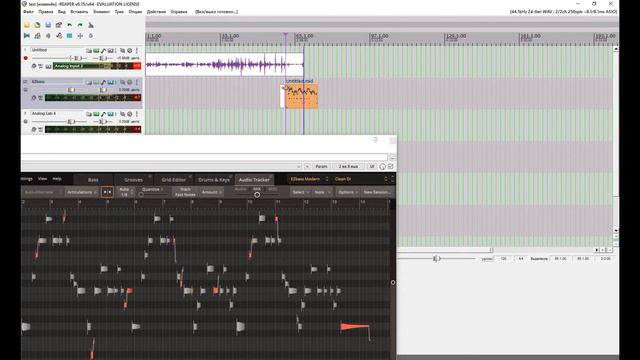Click the FX bypass knob icon next to UI
This screenshot has width=640, height=360.
click(x=382, y=167)
